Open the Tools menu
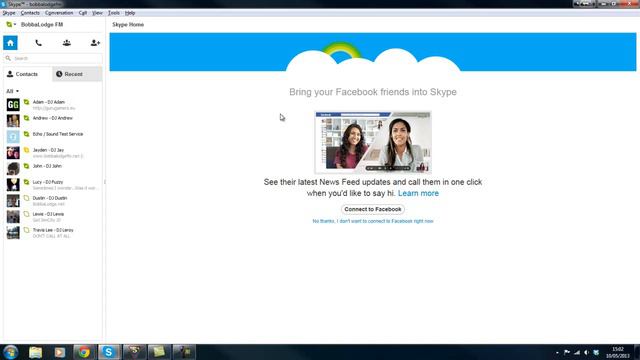 113,13
